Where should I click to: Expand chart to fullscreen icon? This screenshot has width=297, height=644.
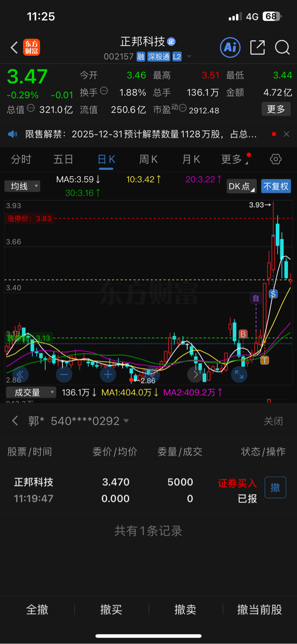click(x=239, y=374)
